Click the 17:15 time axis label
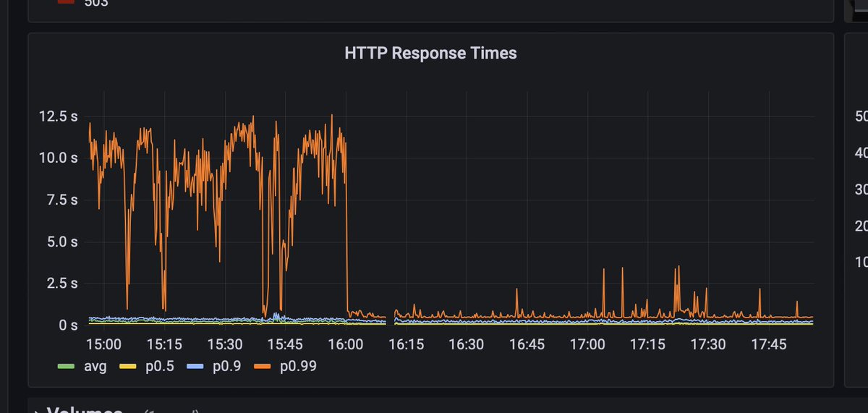 coord(647,345)
